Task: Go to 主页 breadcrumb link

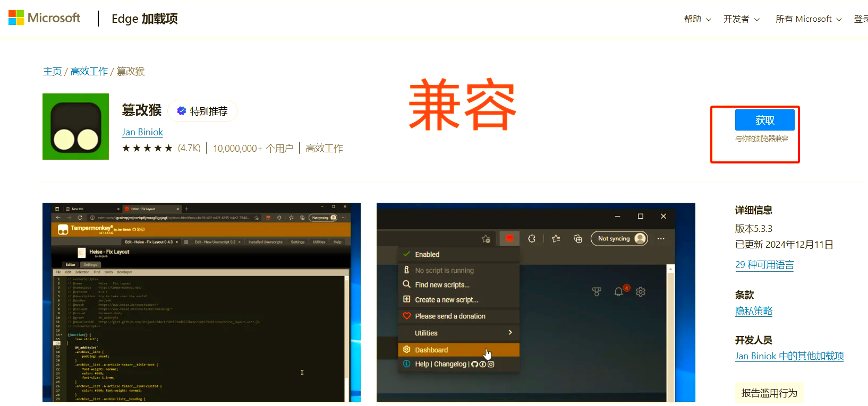Action: tap(53, 72)
